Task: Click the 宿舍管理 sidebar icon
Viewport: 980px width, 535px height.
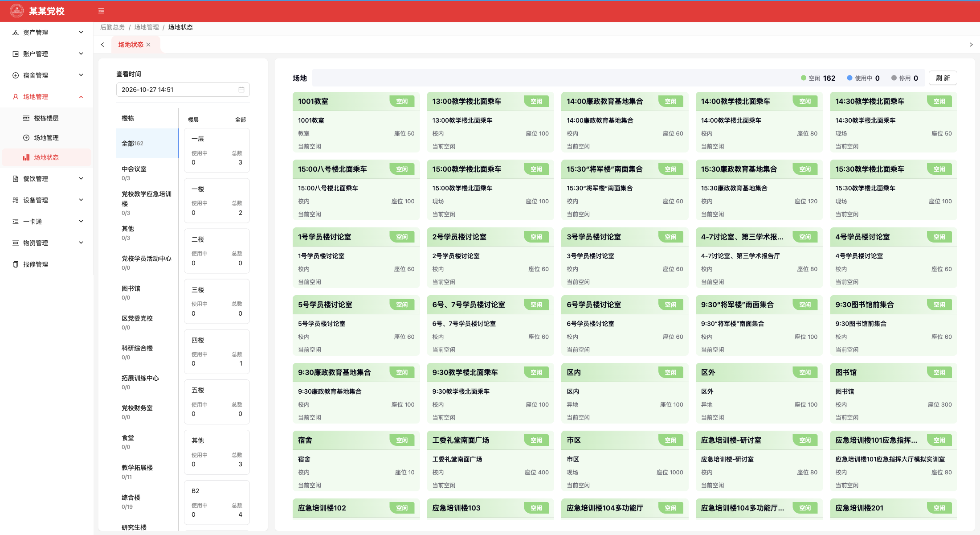Action: pos(16,75)
